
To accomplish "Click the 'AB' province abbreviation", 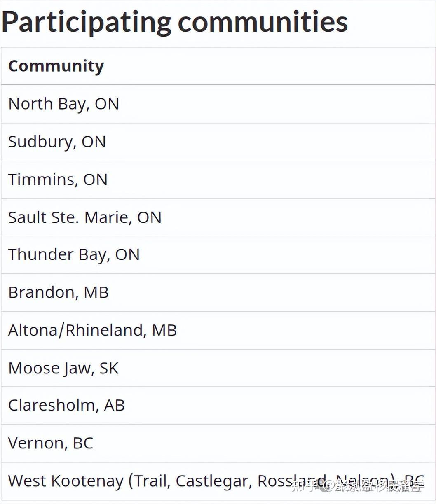I will (114, 405).
